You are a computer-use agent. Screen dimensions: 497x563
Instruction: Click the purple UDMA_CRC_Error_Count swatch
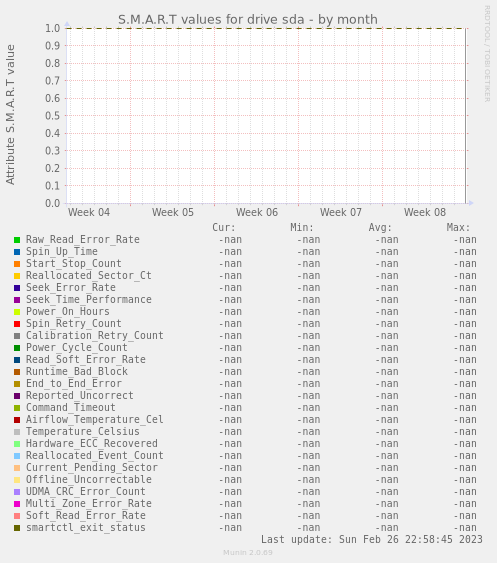(17, 492)
